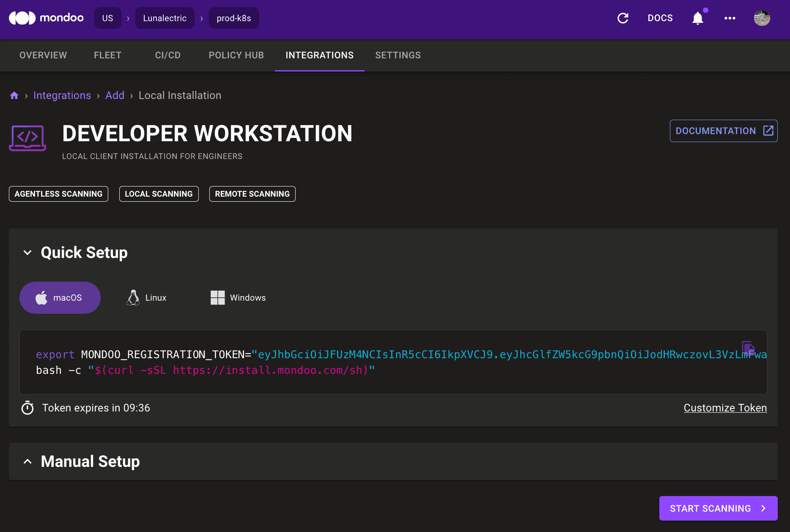Expand the Manual Setup section
This screenshot has width=790, height=532.
27,461
